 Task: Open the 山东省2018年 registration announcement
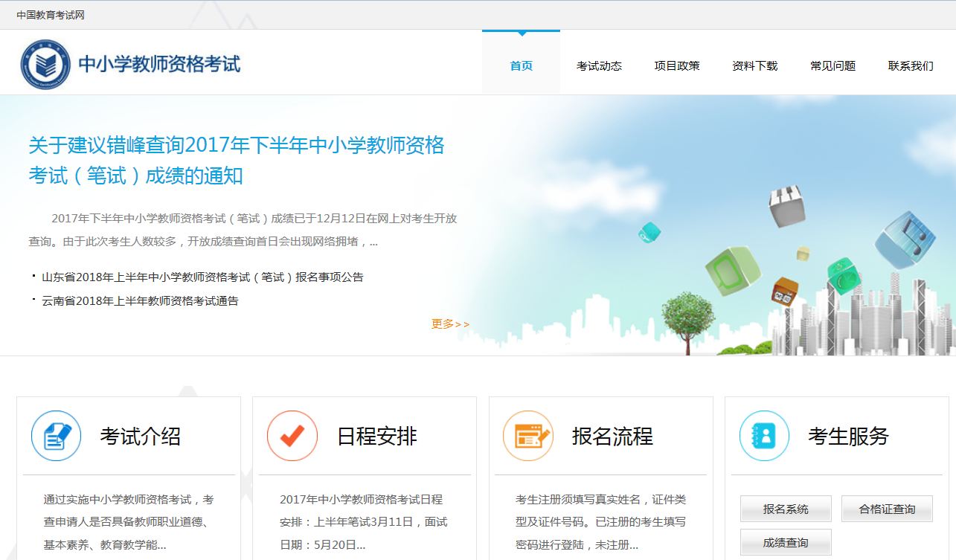[x=202, y=277]
